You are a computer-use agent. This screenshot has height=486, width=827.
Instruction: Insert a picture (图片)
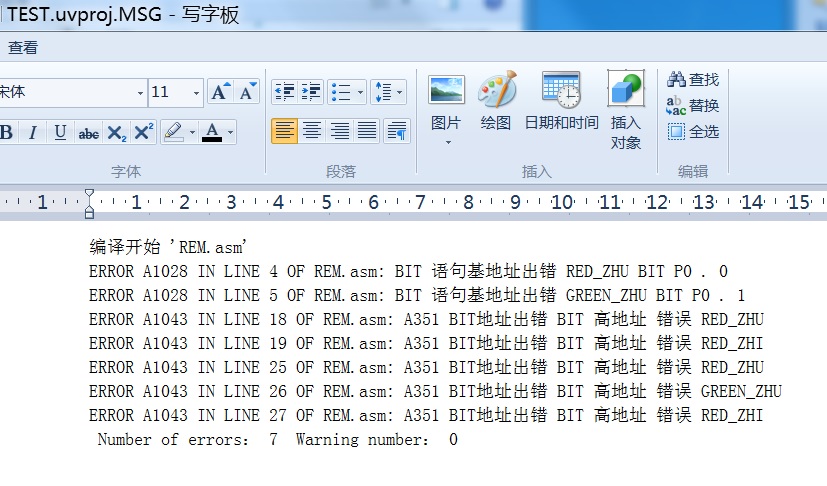(x=446, y=103)
